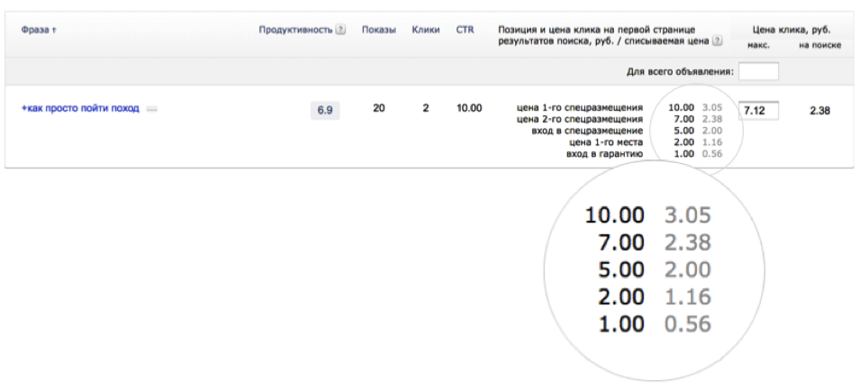868x392 pixels.
Task: Click the цена 1-го спецразмещения label
Action: pos(580,107)
